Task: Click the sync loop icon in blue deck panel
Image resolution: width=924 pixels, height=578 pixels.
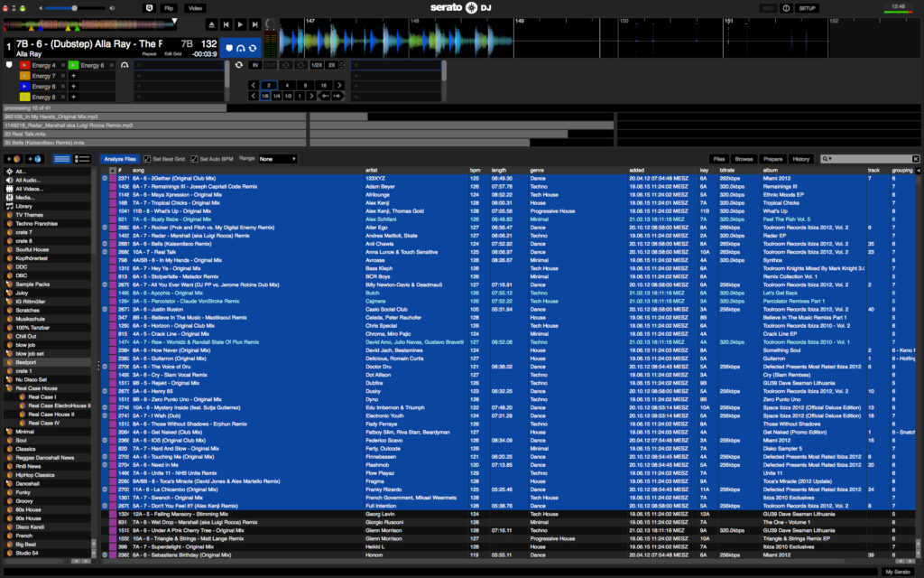Action: 253,49
